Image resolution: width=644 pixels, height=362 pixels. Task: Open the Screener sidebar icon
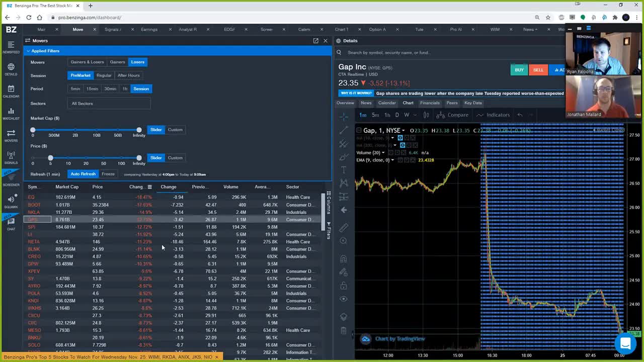click(x=11, y=180)
